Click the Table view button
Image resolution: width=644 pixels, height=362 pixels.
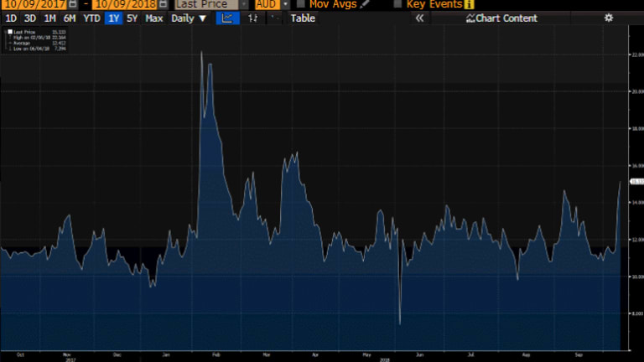[303, 18]
